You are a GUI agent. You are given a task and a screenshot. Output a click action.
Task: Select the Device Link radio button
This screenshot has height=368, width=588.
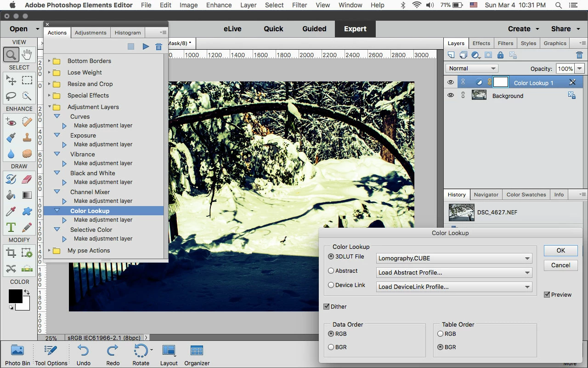[331, 285]
